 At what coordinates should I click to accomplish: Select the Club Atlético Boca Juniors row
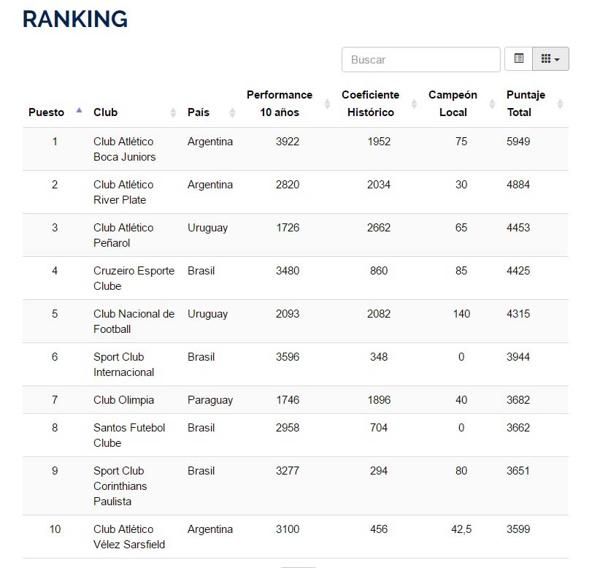(124, 149)
